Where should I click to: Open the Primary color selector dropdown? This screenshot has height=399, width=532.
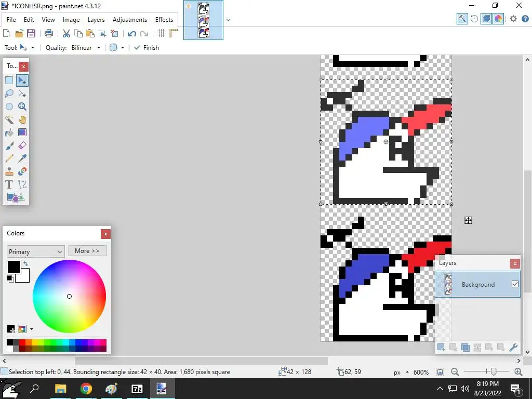point(35,252)
